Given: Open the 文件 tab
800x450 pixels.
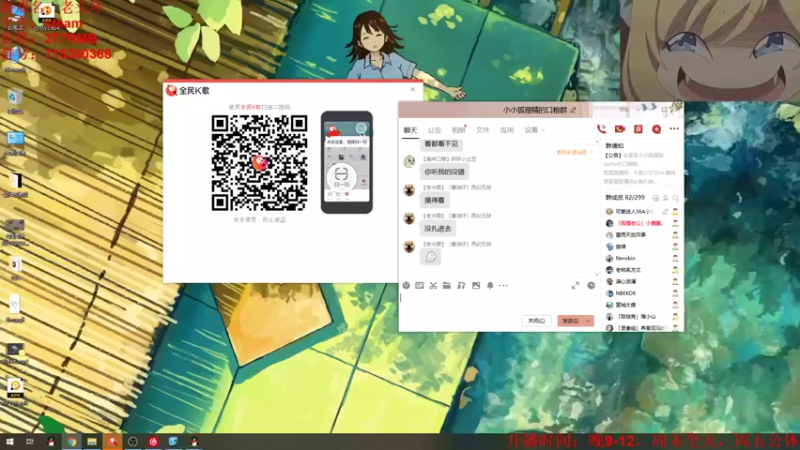Looking at the screenshot, I should click(x=483, y=130).
